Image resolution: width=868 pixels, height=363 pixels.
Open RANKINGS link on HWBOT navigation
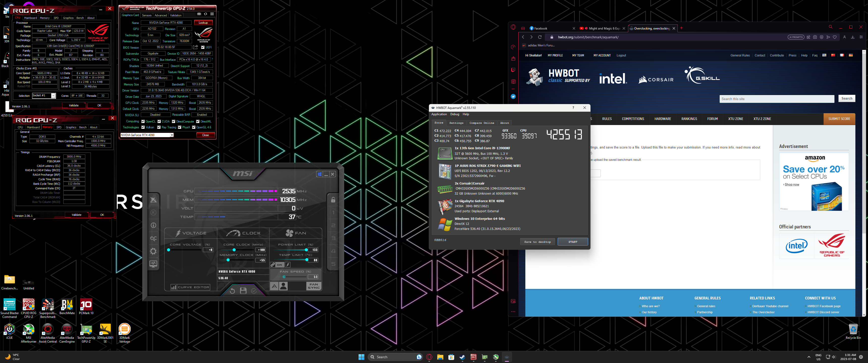(x=689, y=119)
